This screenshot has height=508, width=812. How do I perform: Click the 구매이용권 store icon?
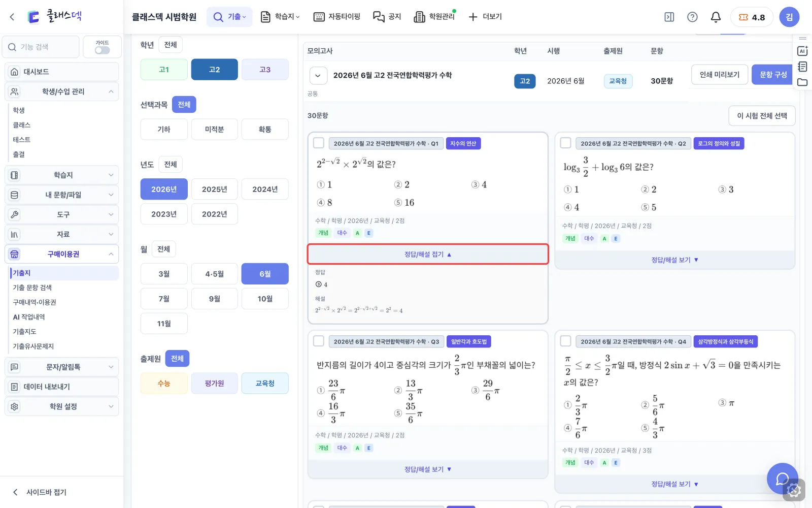(x=14, y=254)
